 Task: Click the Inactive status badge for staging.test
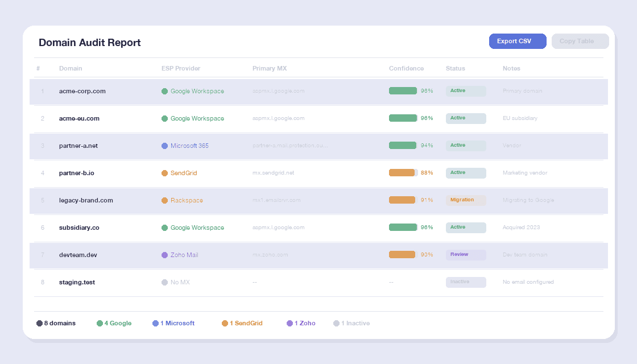tap(466, 282)
